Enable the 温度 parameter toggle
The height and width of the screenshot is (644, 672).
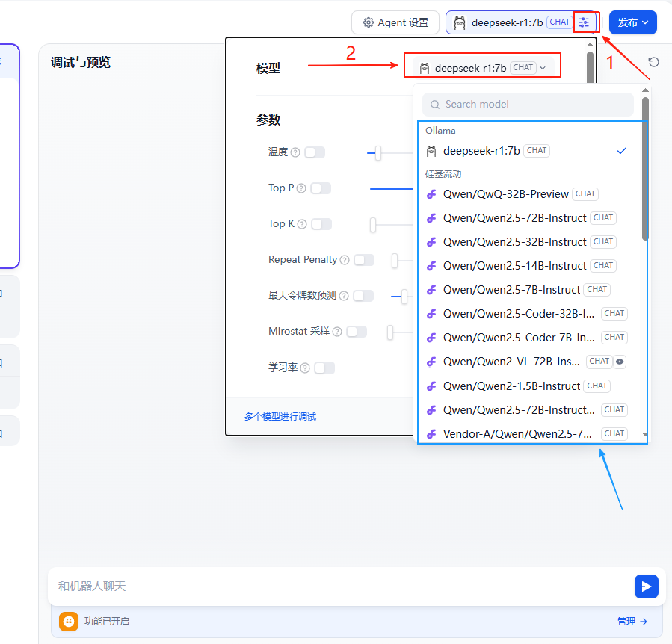pyautogui.click(x=315, y=152)
